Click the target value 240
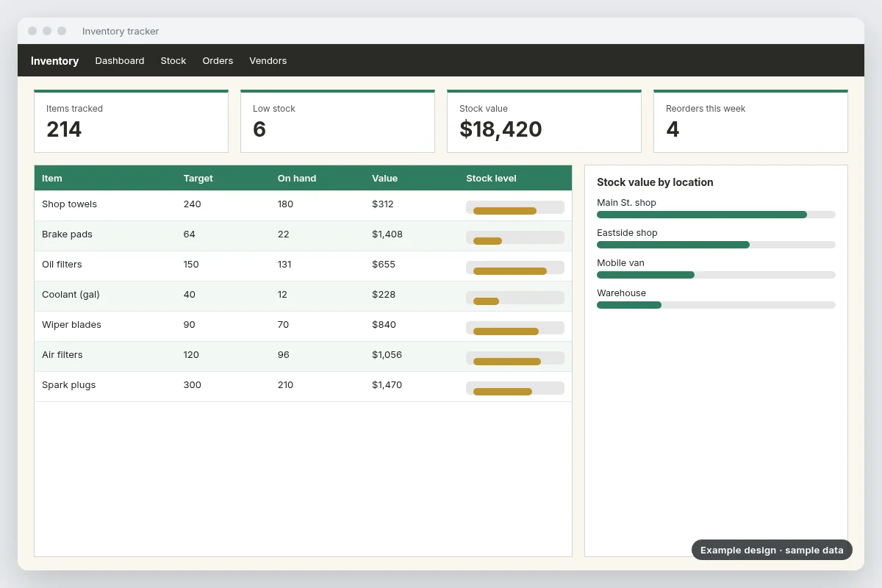 [x=192, y=204]
